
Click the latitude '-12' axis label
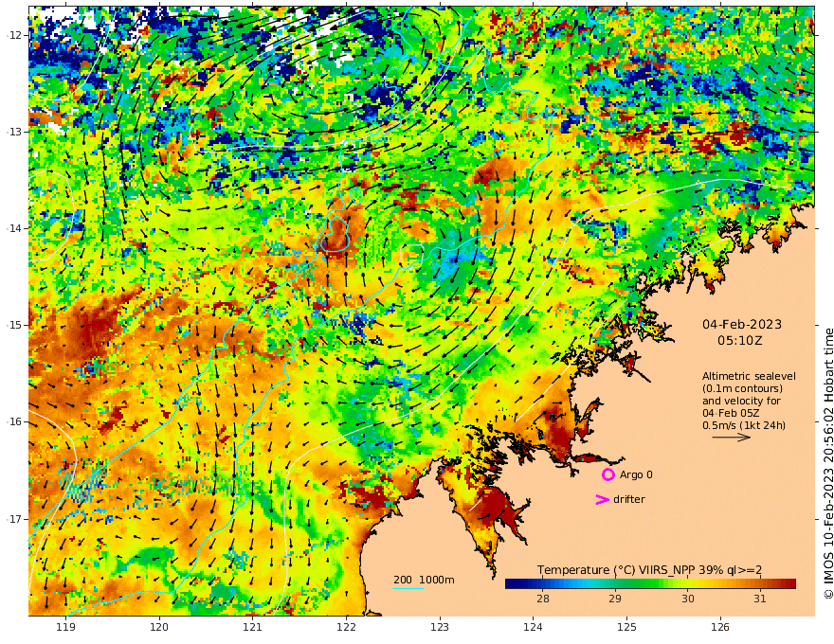tap(15, 34)
